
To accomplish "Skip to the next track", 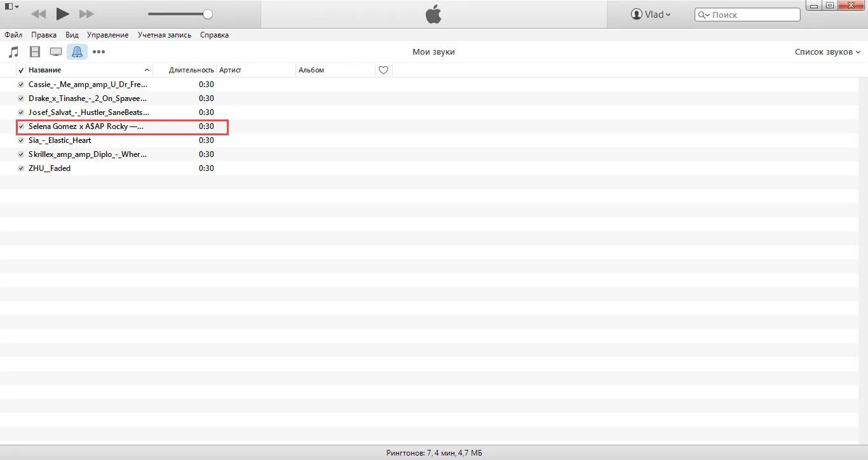I will point(86,14).
